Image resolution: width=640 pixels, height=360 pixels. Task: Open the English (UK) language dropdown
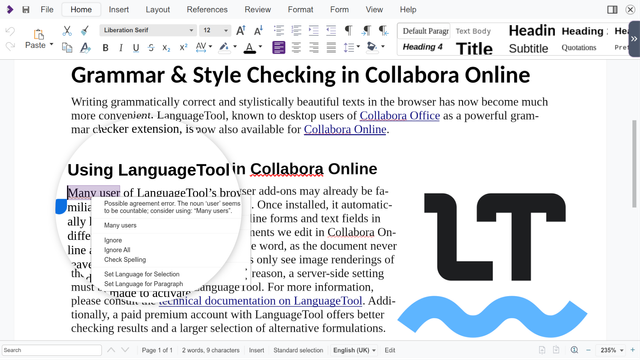coord(354,350)
